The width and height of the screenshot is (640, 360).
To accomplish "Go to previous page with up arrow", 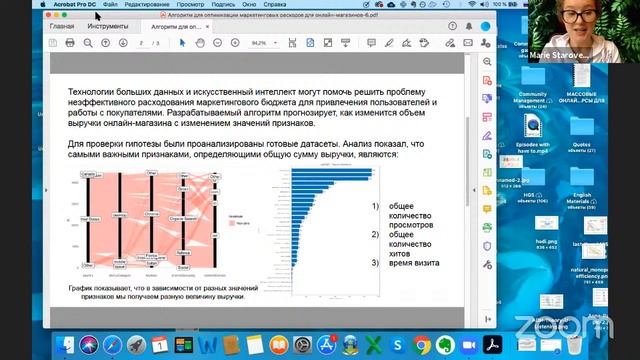I will click(x=105, y=43).
